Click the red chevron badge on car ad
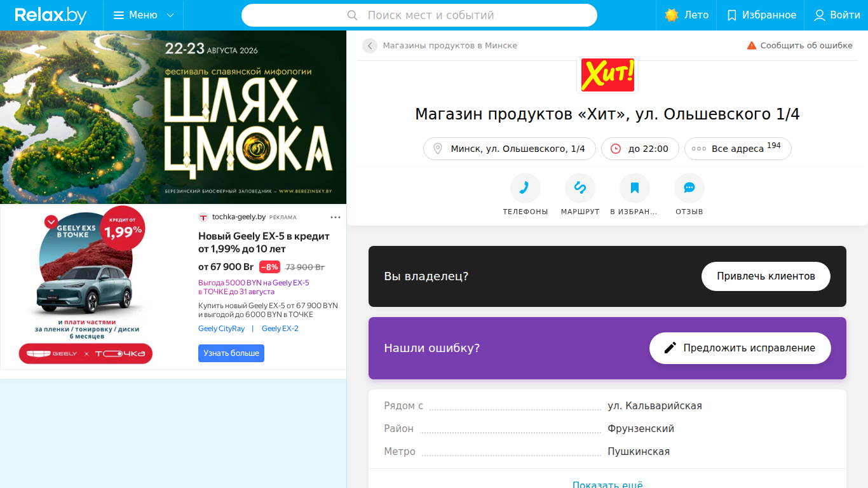The width and height of the screenshot is (868, 488). click(x=51, y=222)
